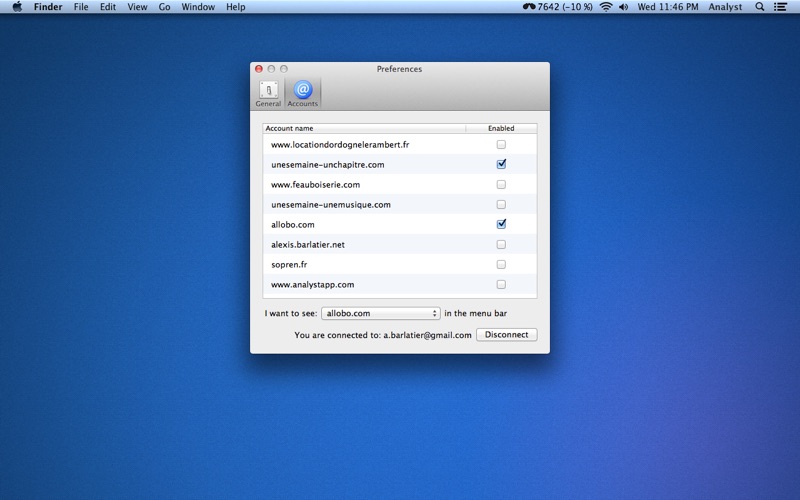Open the Edit menu

click(x=108, y=7)
